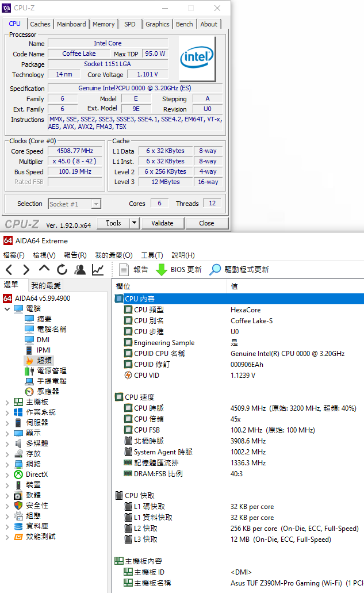
Task: Open the Tools dropdown arrow in CPU-Z
Action: coord(134,223)
